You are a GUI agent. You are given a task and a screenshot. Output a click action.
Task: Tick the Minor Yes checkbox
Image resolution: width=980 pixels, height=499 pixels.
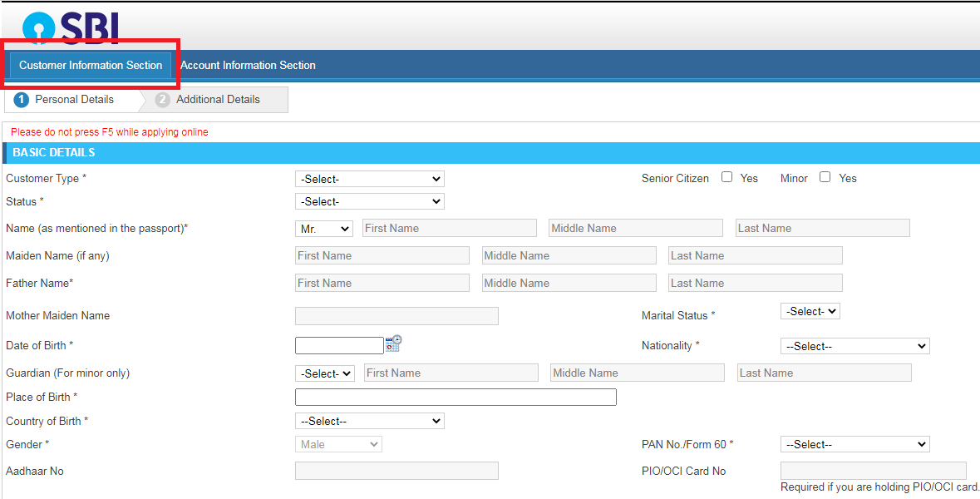825,177
